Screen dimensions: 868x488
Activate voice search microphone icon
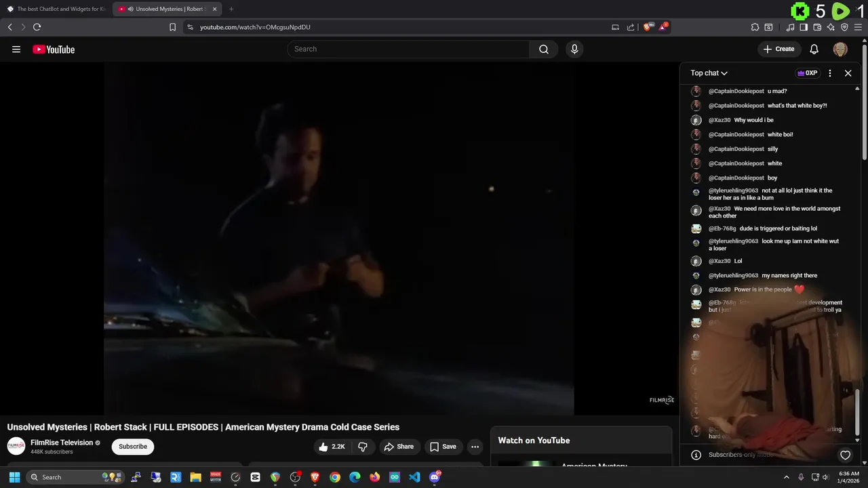click(x=574, y=49)
